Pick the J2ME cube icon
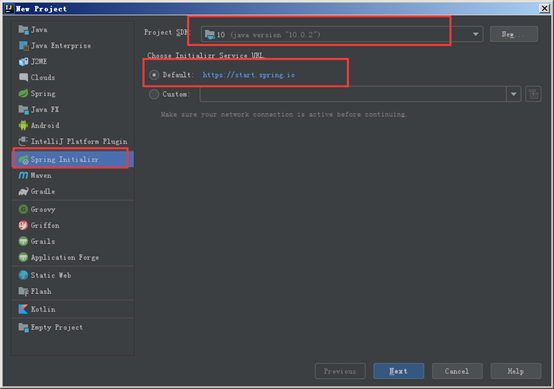 [x=23, y=61]
